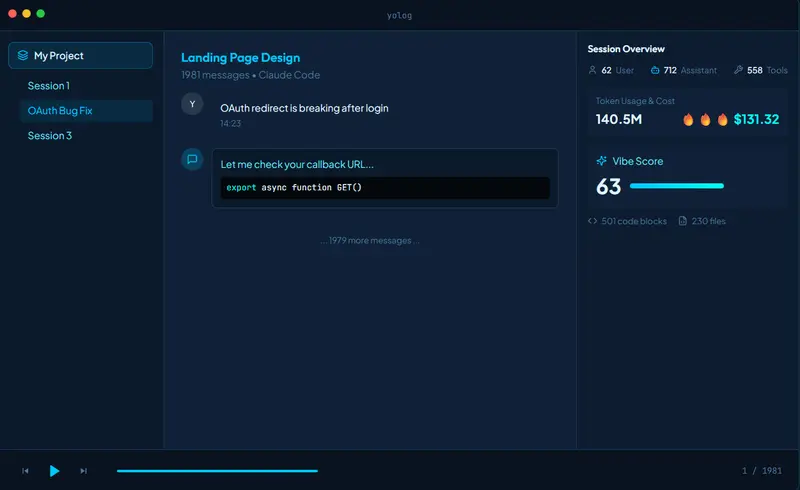This screenshot has width=800, height=490.
Task: Click the Vibe Score sparkle icon
Action: click(602, 161)
